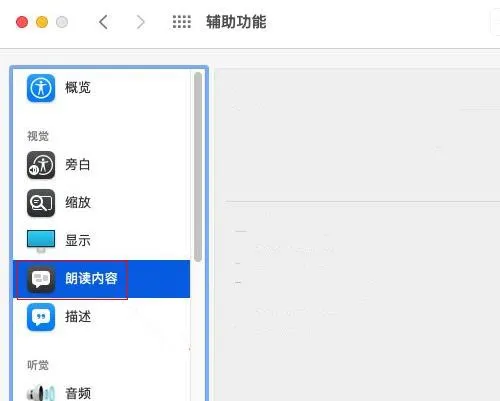Go forward with the right chevron
The height and width of the screenshot is (401, 500).
click(x=141, y=22)
